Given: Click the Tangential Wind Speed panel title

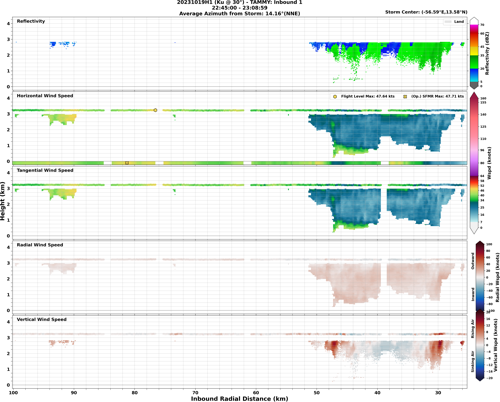Looking at the screenshot, I should 45,170.
